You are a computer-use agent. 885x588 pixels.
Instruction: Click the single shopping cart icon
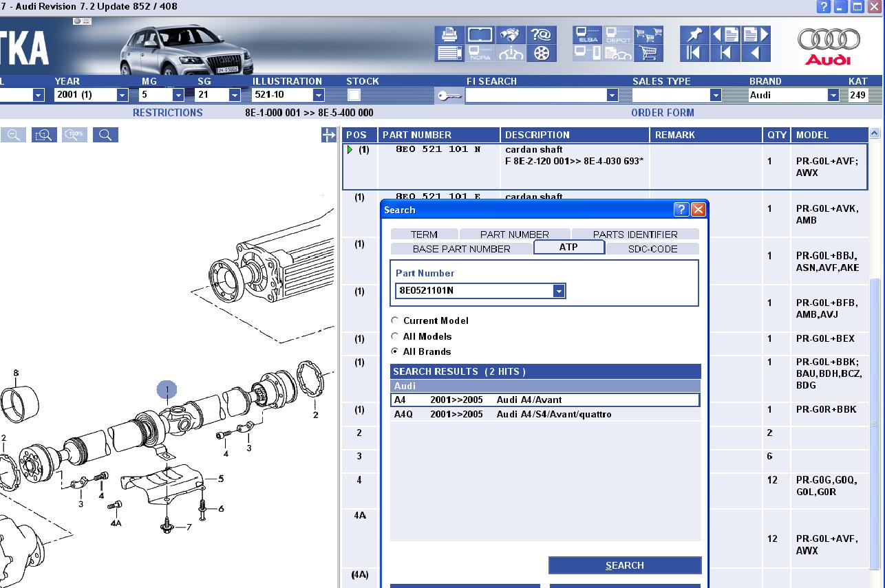(648, 53)
